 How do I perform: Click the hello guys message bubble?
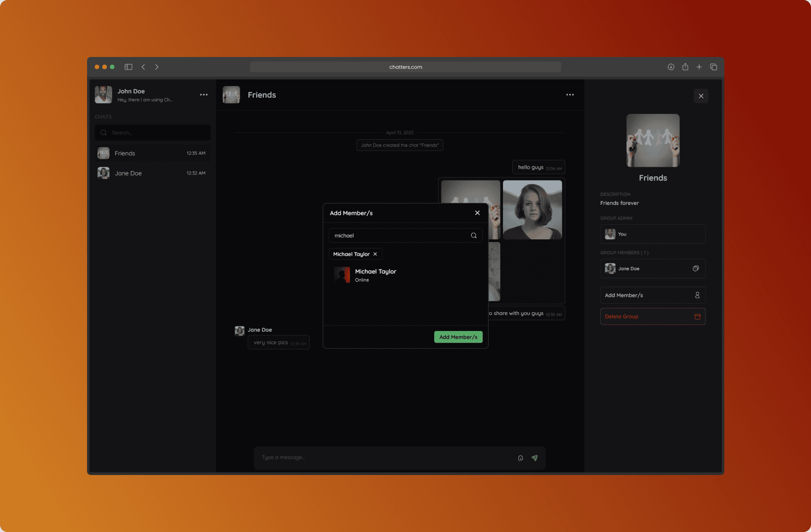pos(539,167)
